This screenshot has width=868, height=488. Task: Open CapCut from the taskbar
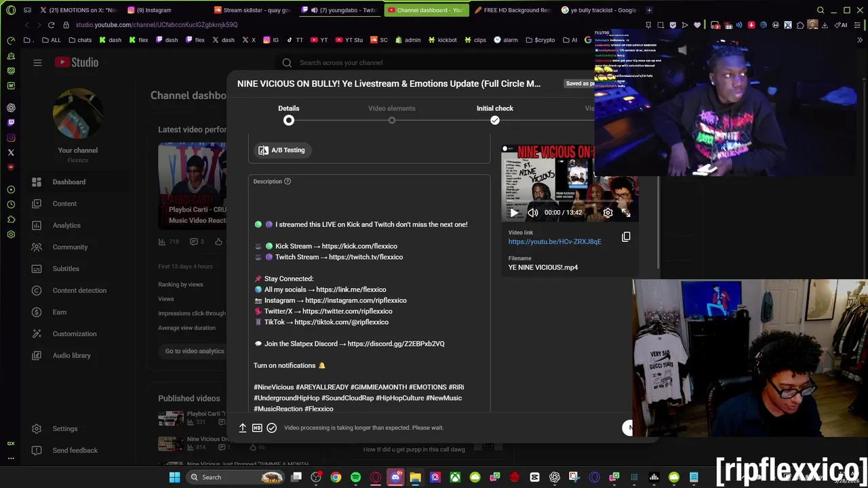point(534,477)
